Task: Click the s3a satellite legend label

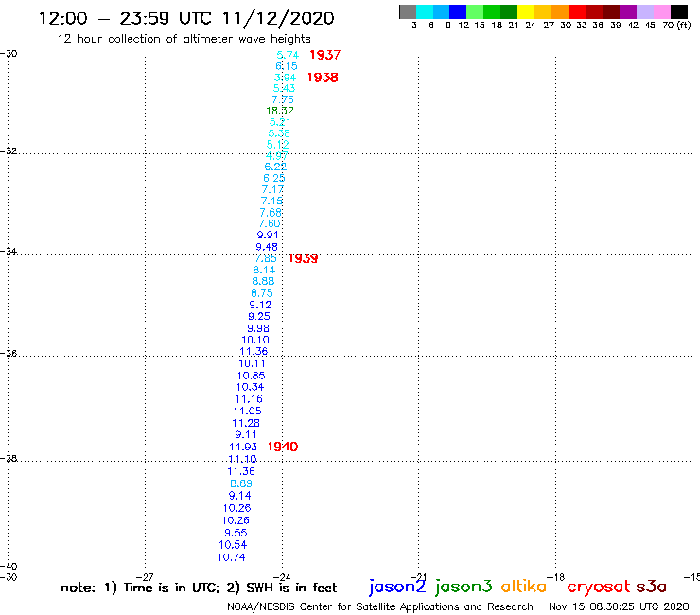Action: [652, 587]
